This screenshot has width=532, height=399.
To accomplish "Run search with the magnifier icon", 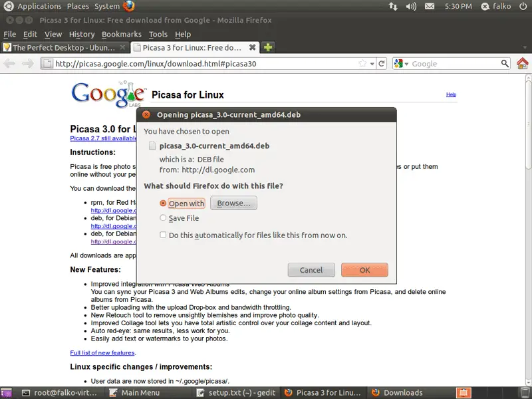I will tap(505, 63).
